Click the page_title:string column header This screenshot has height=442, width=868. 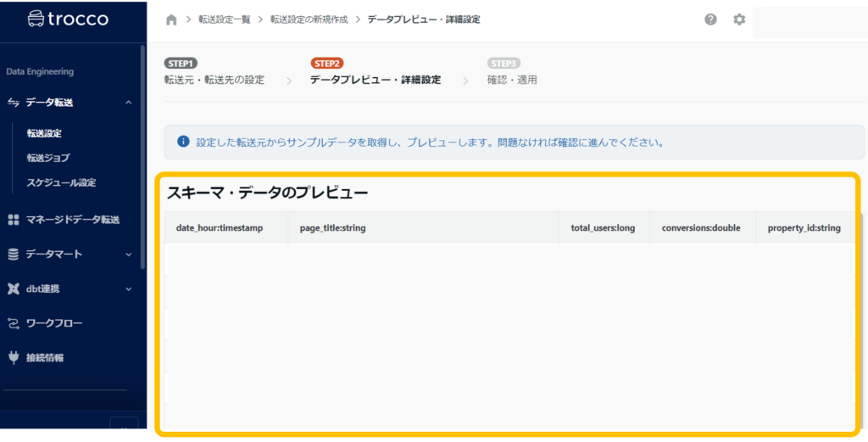[x=332, y=228]
